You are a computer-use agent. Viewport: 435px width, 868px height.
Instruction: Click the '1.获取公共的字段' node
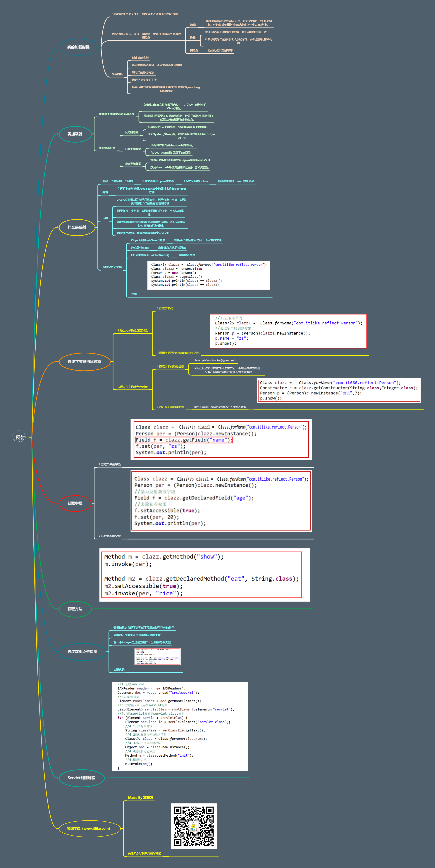pyautogui.click(x=109, y=464)
